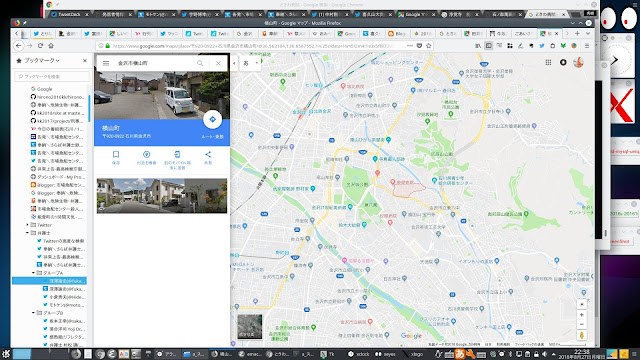The width and height of the screenshot is (640, 360).
Task: Switch map to satellite view thumbnail
Action: (250, 326)
